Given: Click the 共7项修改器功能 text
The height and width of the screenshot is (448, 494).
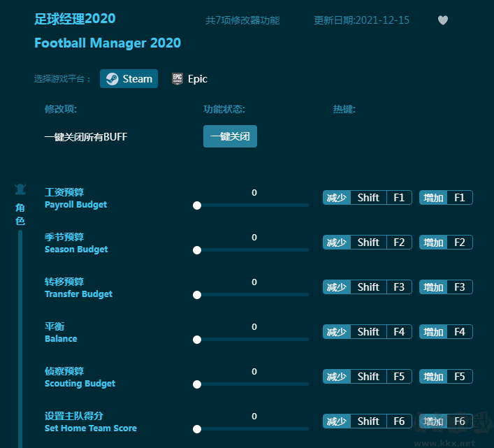Looking at the screenshot, I should point(242,20).
